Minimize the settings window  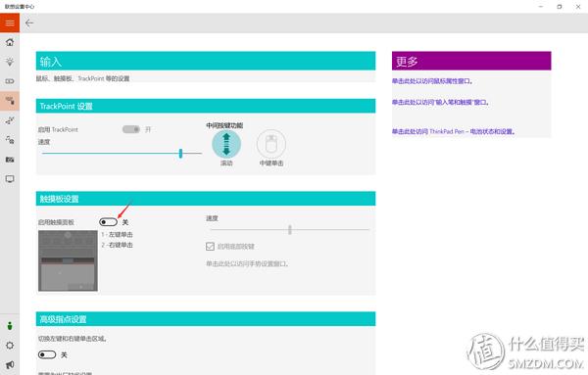coord(541,7)
